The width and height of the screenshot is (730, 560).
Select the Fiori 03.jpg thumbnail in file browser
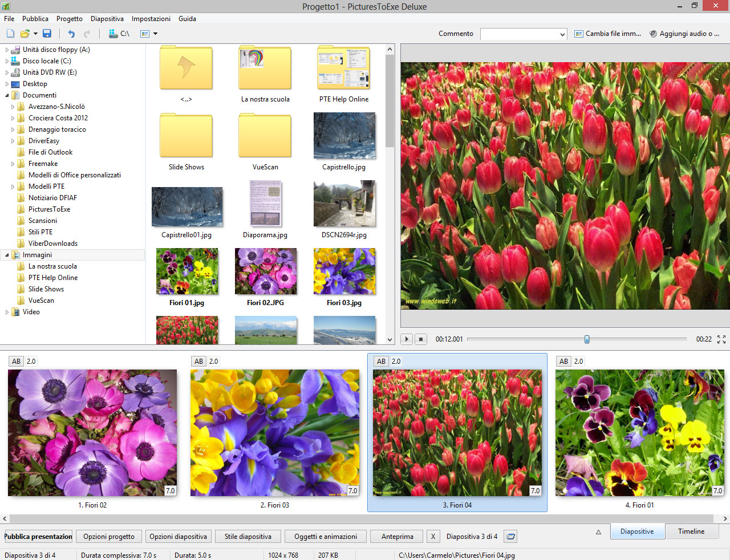[x=344, y=271]
